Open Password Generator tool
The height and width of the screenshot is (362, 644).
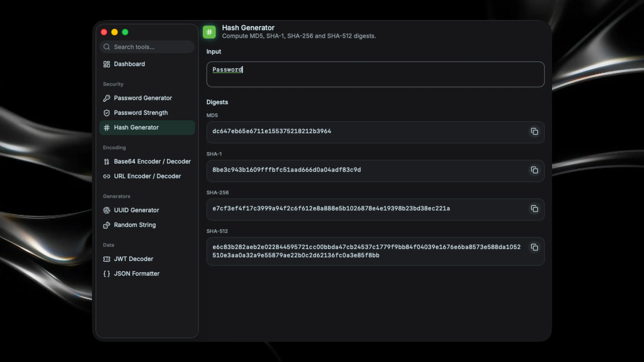(147, 98)
